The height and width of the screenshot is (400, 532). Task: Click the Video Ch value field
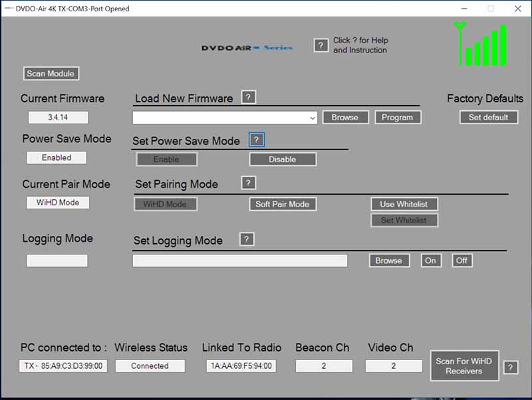click(x=394, y=366)
